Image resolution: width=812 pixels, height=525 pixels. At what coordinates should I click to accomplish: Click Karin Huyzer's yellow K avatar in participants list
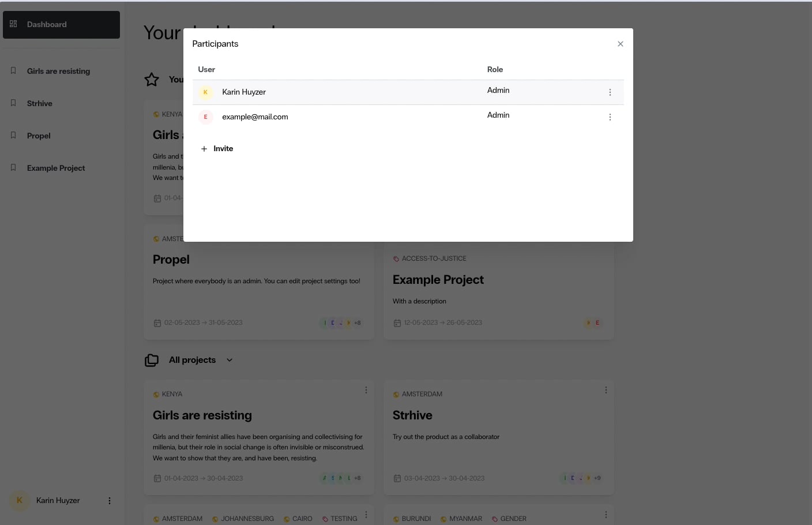[206, 92]
